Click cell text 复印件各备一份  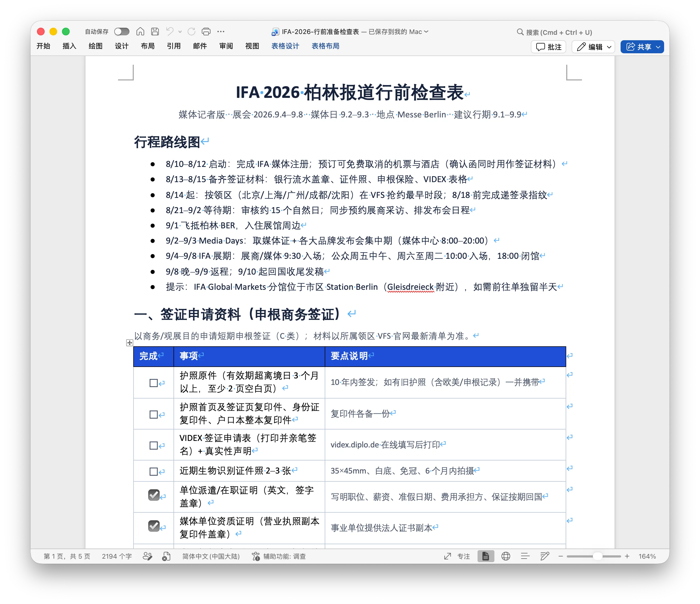(360, 413)
